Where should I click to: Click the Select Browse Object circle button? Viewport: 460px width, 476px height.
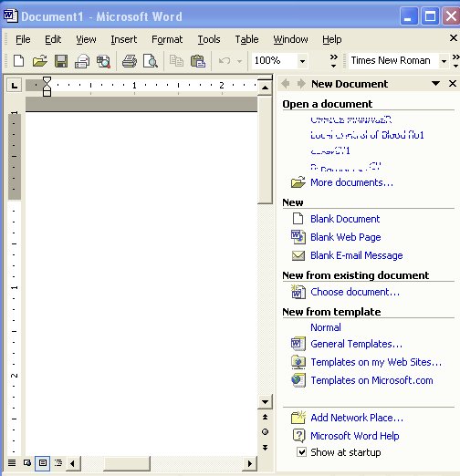pyautogui.click(x=265, y=431)
